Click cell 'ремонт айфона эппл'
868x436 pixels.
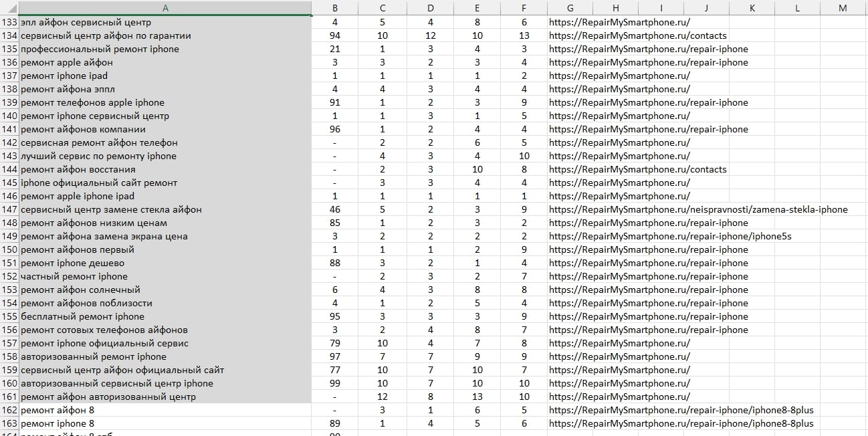pos(165,89)
